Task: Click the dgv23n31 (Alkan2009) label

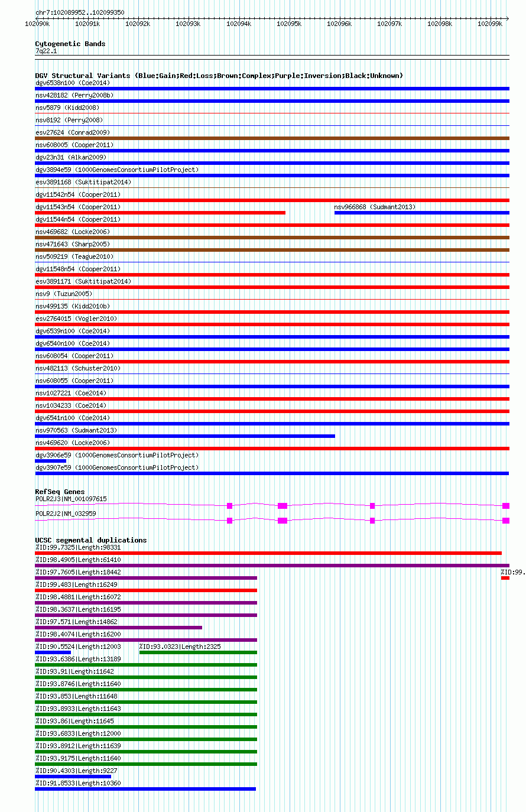Action: pyautogui.click(x=71, y=157)
